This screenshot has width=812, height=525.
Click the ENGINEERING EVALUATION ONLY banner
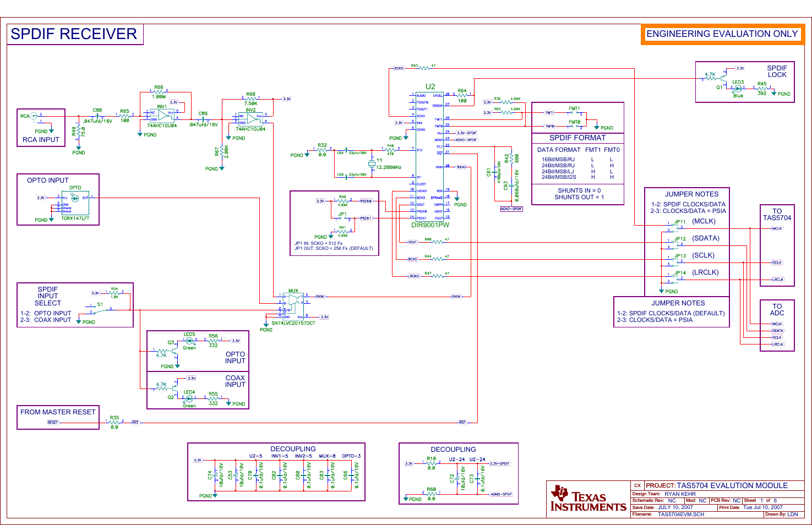722,34
